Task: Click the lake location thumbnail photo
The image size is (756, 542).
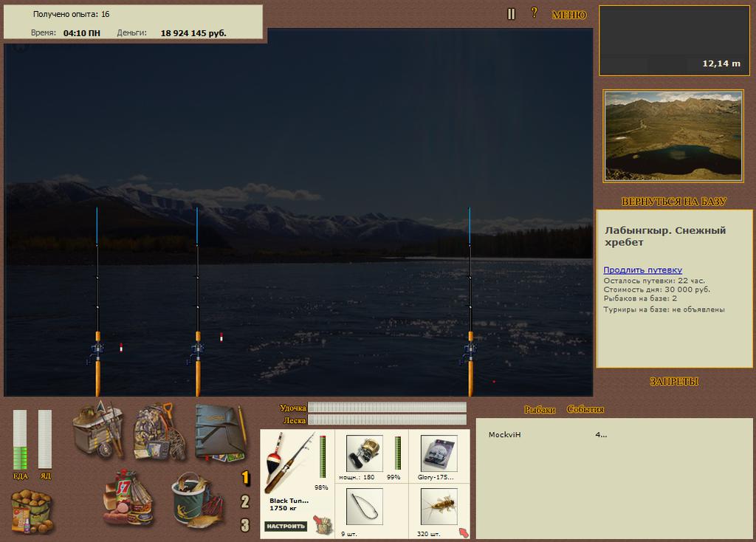Action: point(673,136)
